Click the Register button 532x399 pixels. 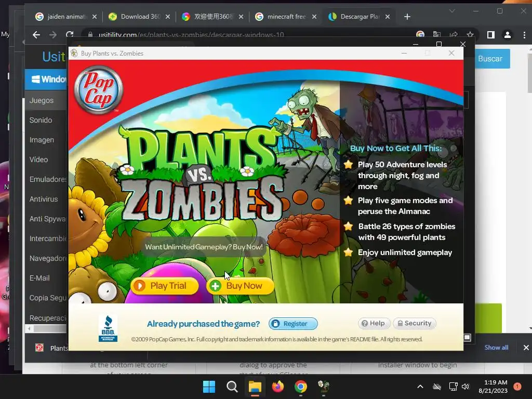(x=293, y=324)
